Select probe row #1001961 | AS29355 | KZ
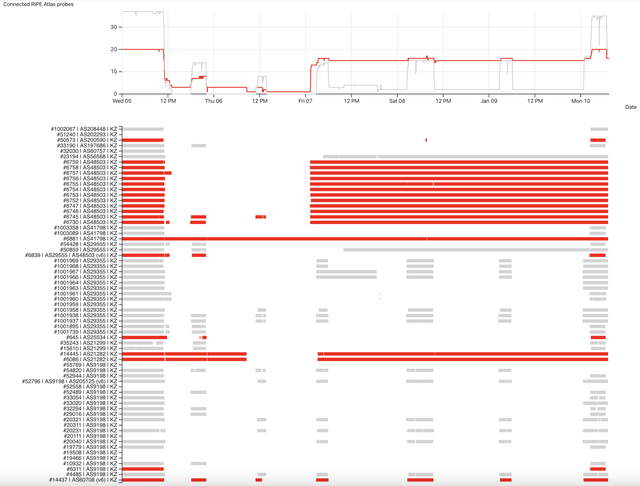Image resolution: width=640 pixels, height=486 pixels. pos(85,293)
